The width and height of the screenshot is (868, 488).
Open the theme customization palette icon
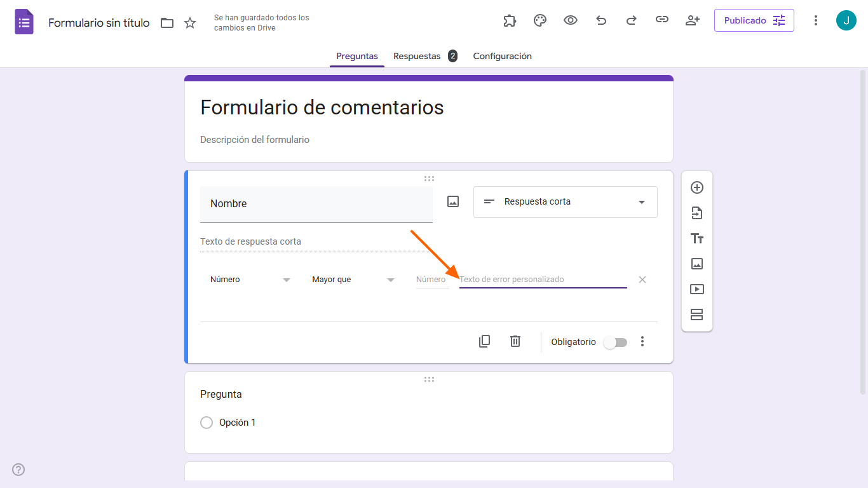tap(539, 20)
